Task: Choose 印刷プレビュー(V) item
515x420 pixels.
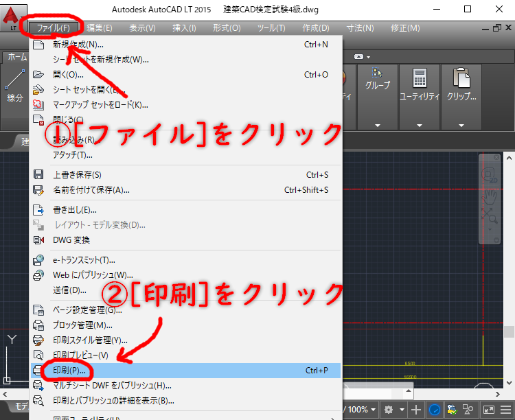Action: 185,355
